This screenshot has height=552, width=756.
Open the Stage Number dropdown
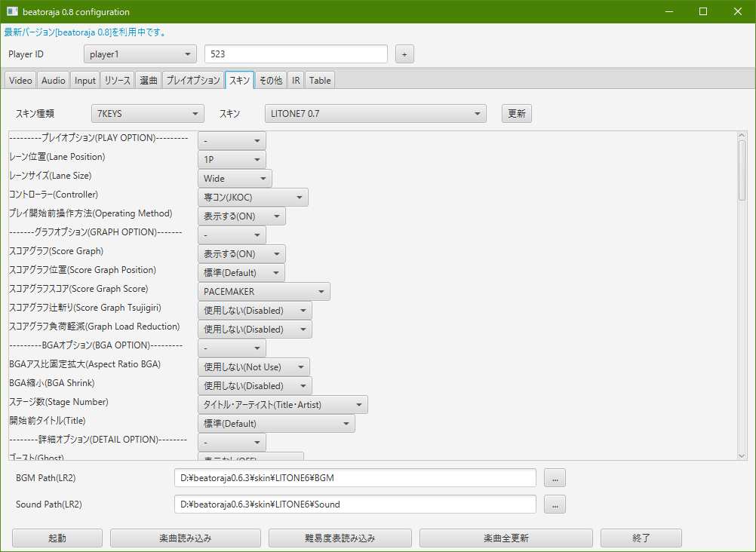coord(283,405)
